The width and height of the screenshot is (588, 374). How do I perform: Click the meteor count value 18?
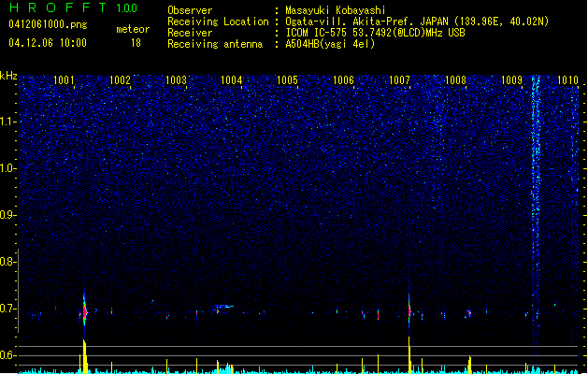click(x=136, y=43)
